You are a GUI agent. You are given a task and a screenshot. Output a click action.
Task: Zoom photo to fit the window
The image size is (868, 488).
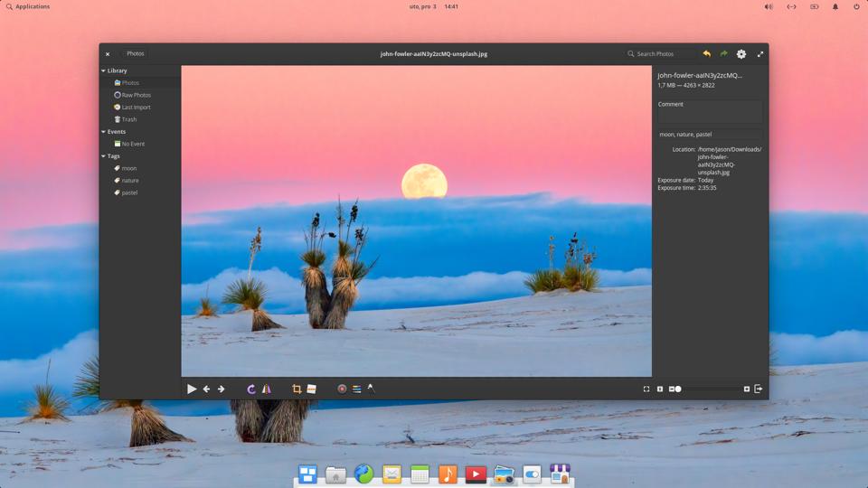pos(646,389)
